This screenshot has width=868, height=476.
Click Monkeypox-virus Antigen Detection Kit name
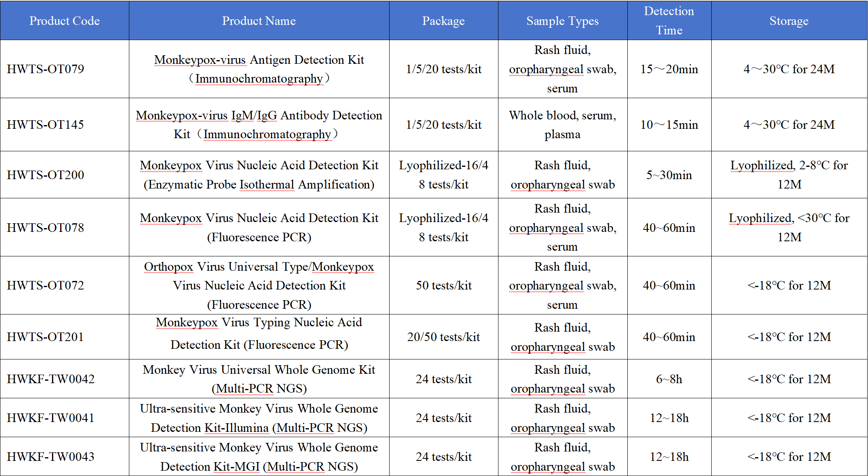click(x=259, y=69)
